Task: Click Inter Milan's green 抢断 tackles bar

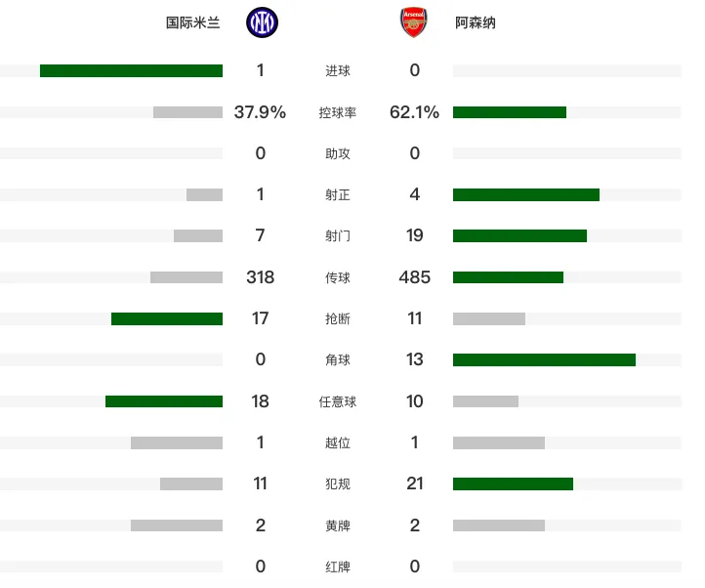Action: pyautogui.click(x=167, y=319)
